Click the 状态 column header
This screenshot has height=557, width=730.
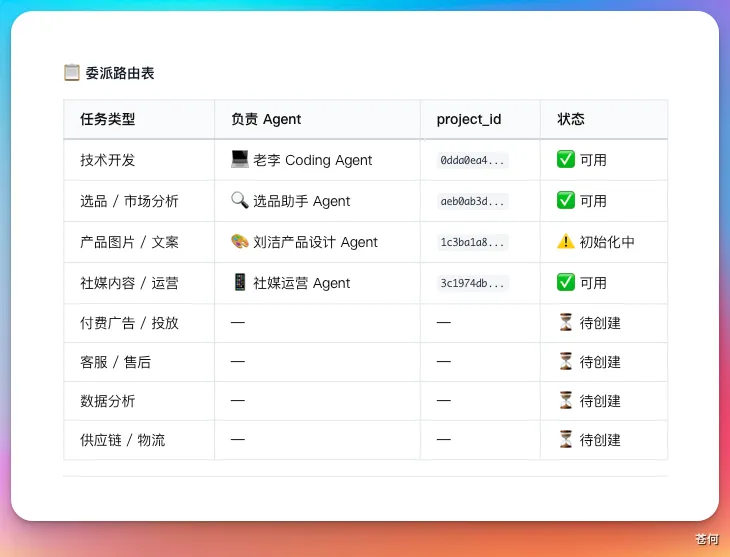[x=571, y=119]
